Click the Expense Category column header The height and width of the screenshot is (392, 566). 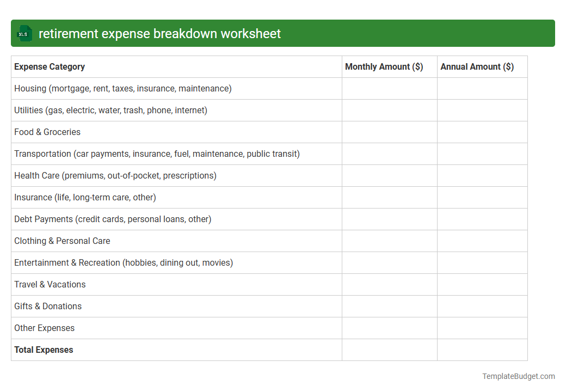50,66
